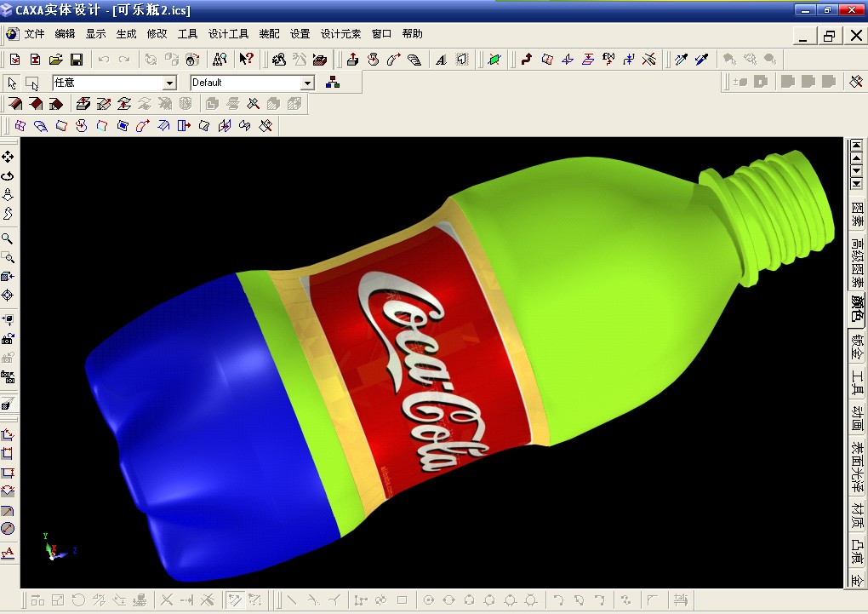Switch to the 表面光泽 catalog tab
868x614 pixels.
point(857,468)
